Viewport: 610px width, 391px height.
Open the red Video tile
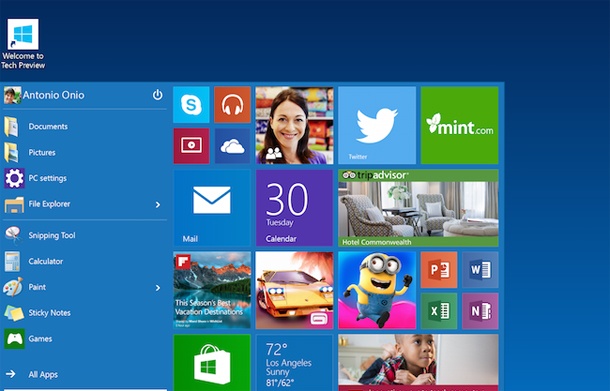(191, 146)
